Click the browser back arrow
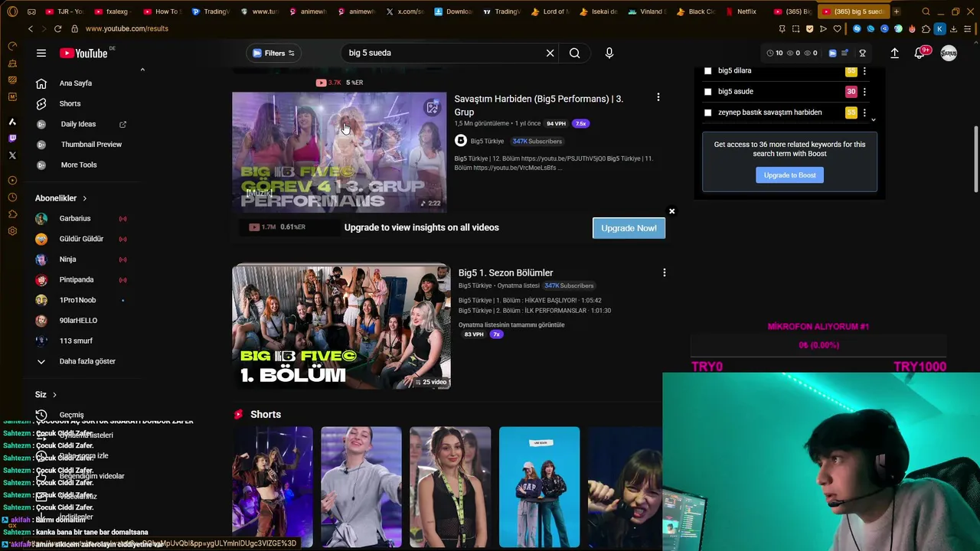980x551 pixels. pos(31,28)
